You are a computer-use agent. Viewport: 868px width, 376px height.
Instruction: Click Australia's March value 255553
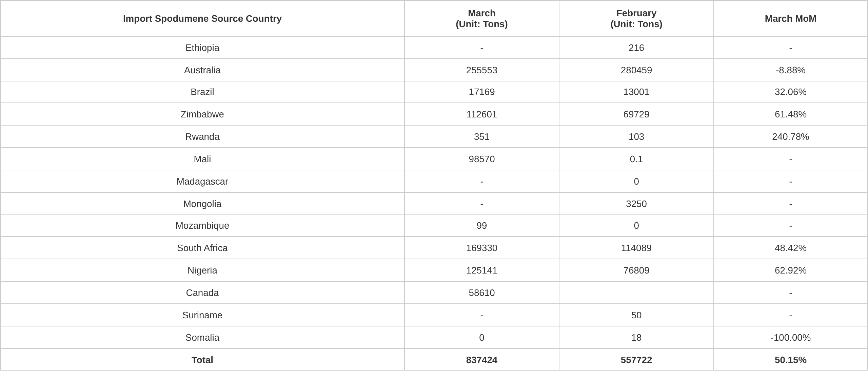(481, 70)
